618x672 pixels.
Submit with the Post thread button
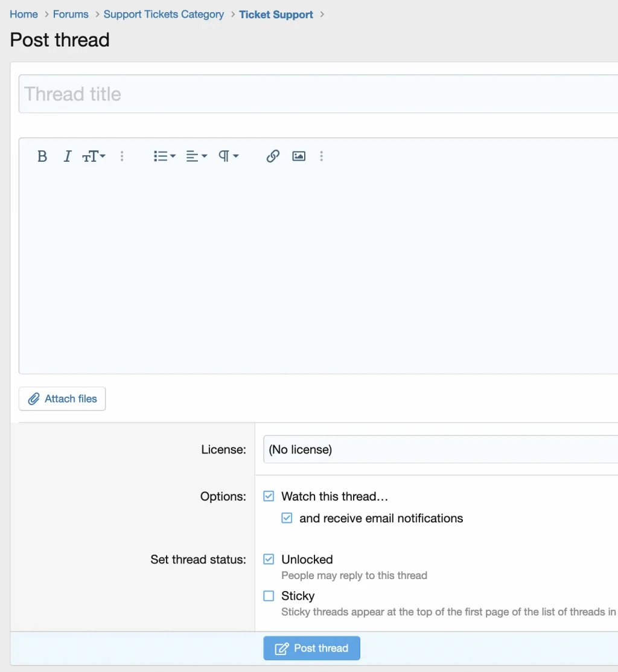(312, 648)
